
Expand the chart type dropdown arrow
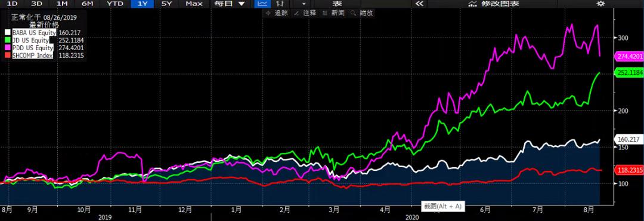(x=304, y=4)
